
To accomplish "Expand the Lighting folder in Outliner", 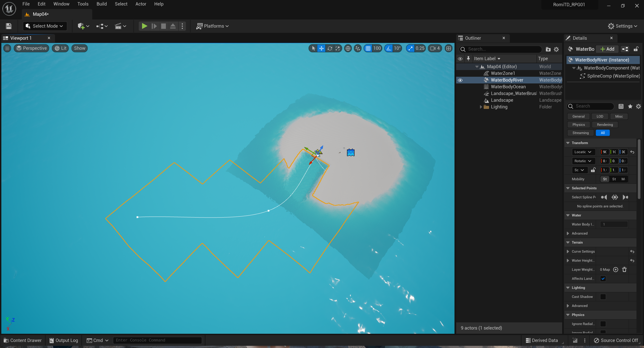I will 481,107.
